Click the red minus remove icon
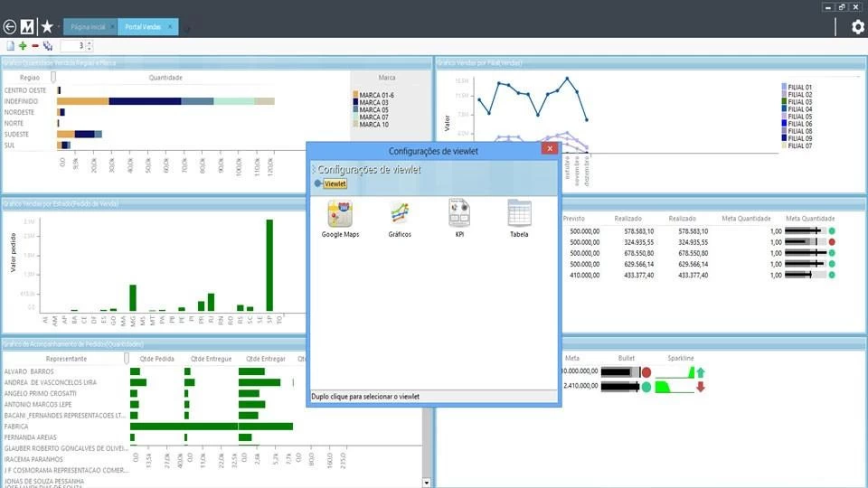This screenshot has height=488, width=868. (x=34, y=45)
